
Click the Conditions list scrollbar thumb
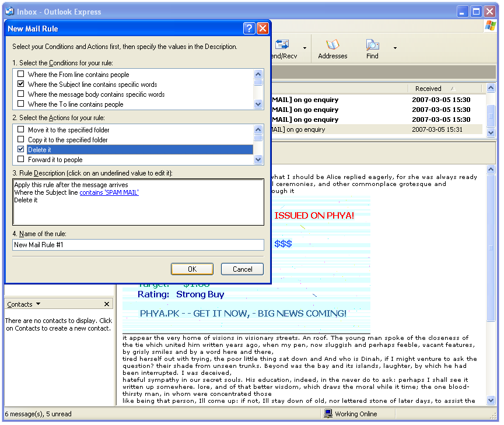point(258,82)
